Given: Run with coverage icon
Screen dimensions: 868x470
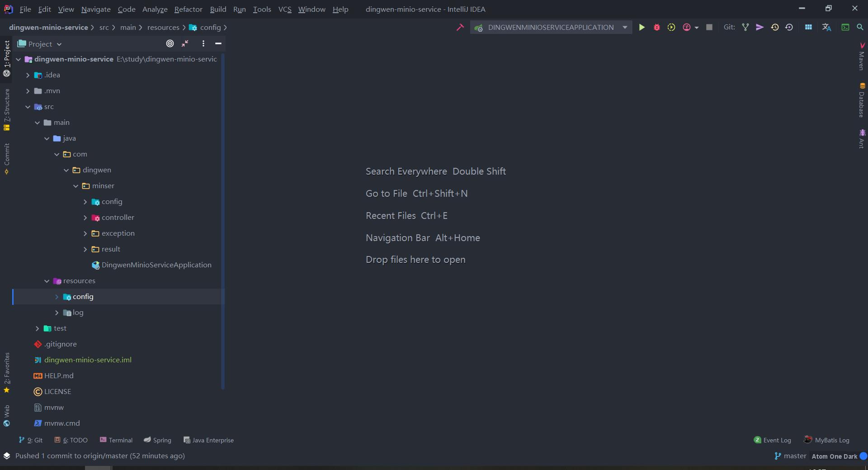Looking at the screenshot, I should 671,28.
